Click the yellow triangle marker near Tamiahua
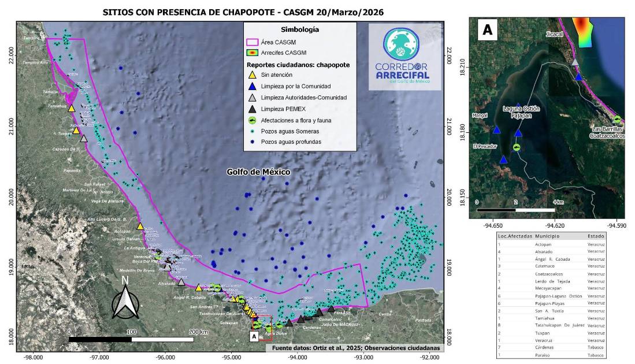This screenshot has height=364, width=635. point(72,108)
